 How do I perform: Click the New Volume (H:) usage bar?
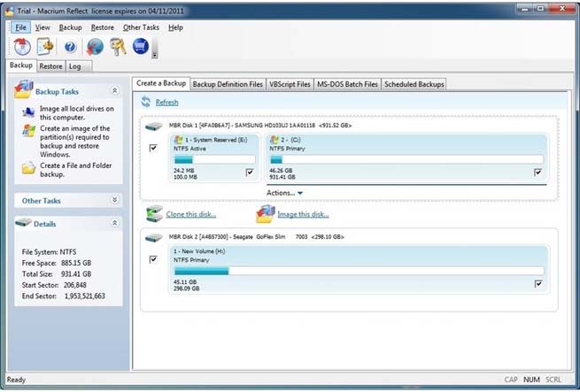tap(359, 271)
